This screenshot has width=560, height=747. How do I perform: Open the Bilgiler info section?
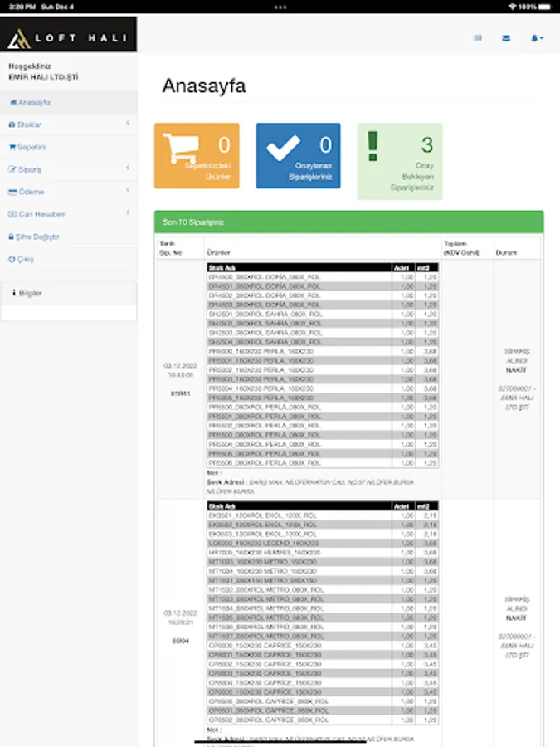point(69,293)
